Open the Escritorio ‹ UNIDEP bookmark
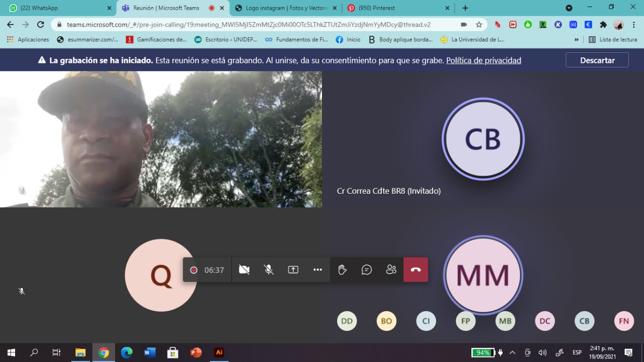This screenshot has height=362, width=644. (x=226, y=39)
